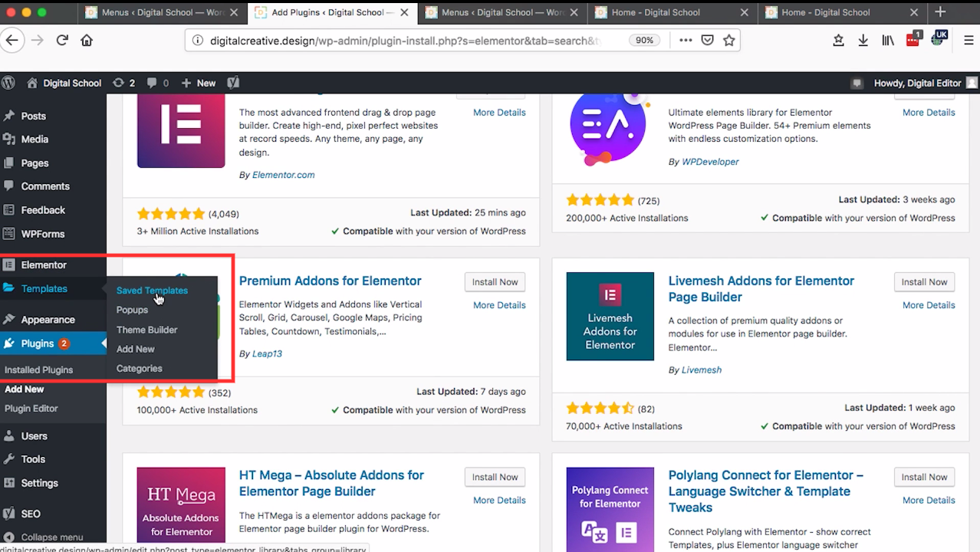Viewport: 980px width, 552px height.
Task: Open a new browser tab with plus
Action: 940,11
